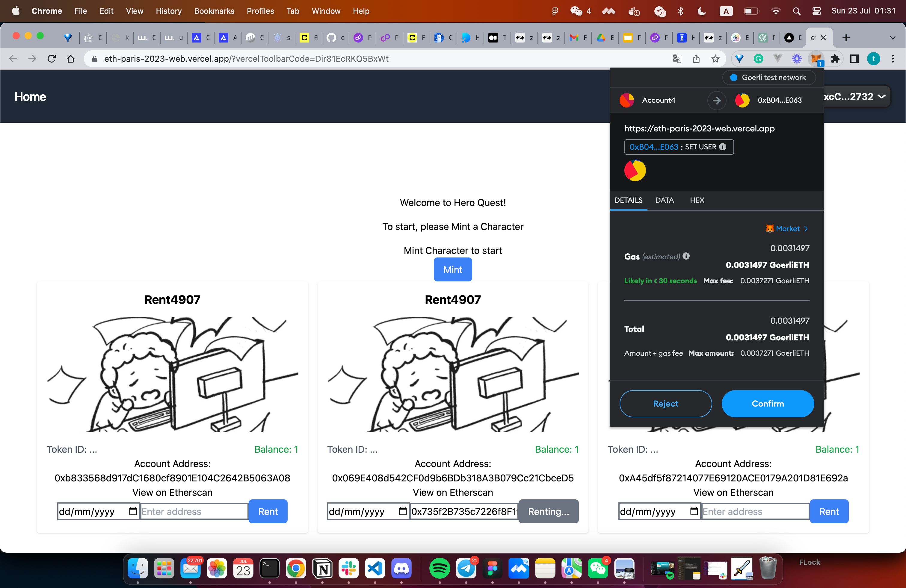
Task: Select the DETAILS tab in MetaMask
Action: (629, 200)
